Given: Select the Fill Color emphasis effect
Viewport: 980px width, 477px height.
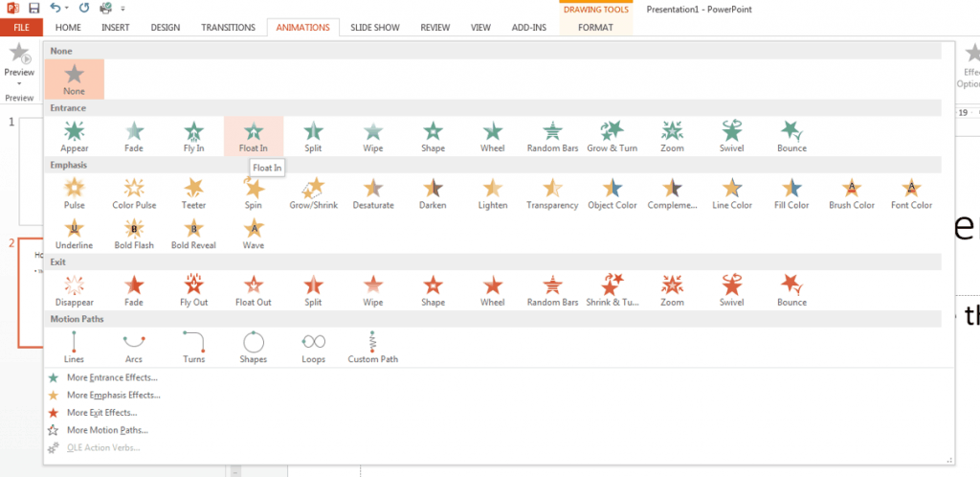Looking at the screenshot, I should tap(791, 193).
